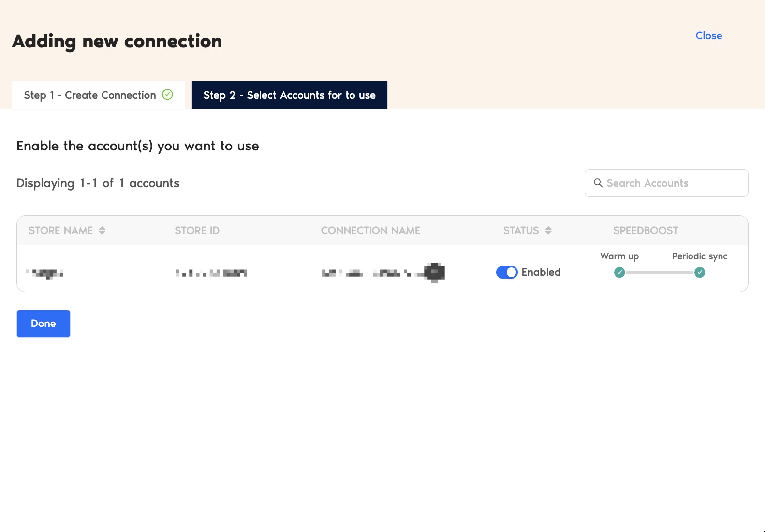
Task: Click the blurred store ID value
Action: coord(211,273)
